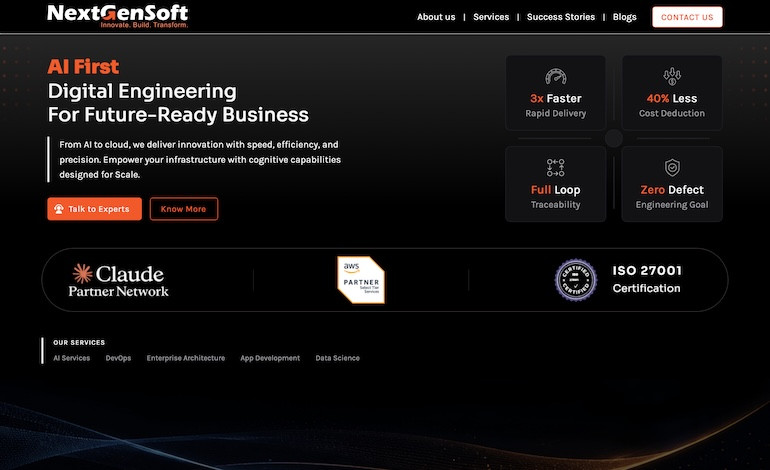
Task: Click the NextGenSoft logo
Action: pos(117,16)
